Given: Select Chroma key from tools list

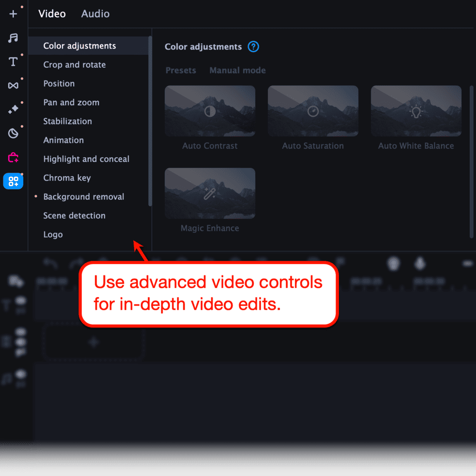Looking at the screenshot, I should coord(67,178).
